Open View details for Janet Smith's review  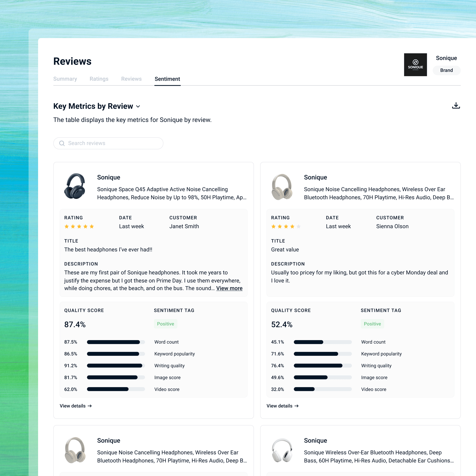76,406
